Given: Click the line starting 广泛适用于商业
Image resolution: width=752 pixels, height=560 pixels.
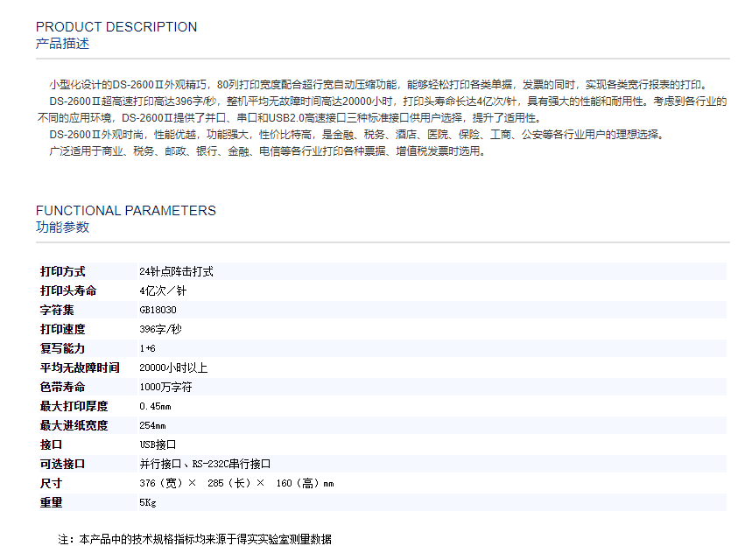Looking at the screenshot, I should pos(269,151).
